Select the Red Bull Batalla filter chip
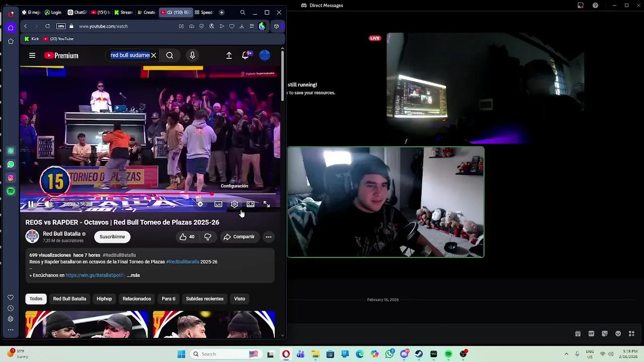This screenshot has width=644, height=362. [x=69, y=299]
